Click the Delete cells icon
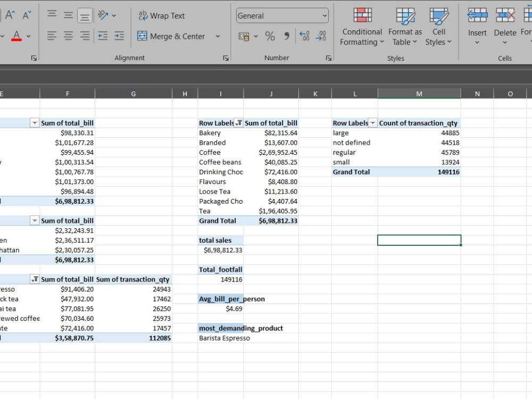Viewport: 532px width, 399px height. [505, 15]
